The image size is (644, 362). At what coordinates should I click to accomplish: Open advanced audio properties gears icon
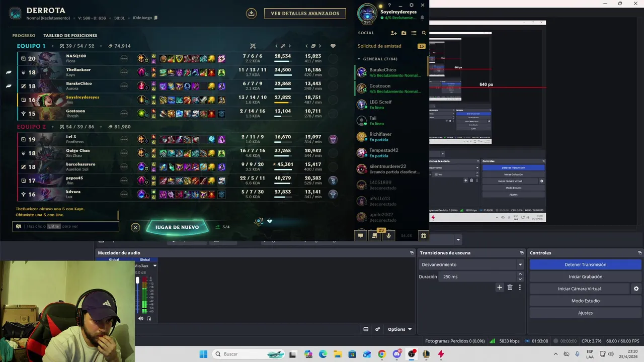tap(377, 329)
